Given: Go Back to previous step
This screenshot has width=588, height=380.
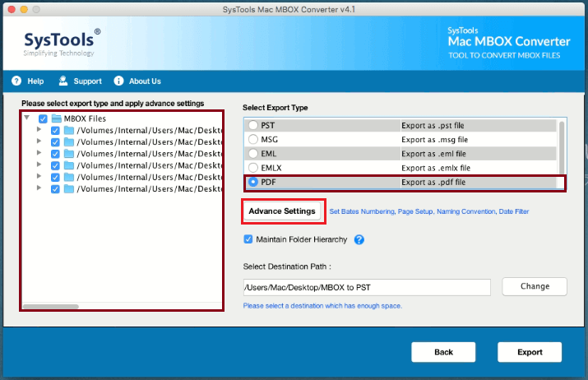Looking at the screenshot, I should point(443,352).
